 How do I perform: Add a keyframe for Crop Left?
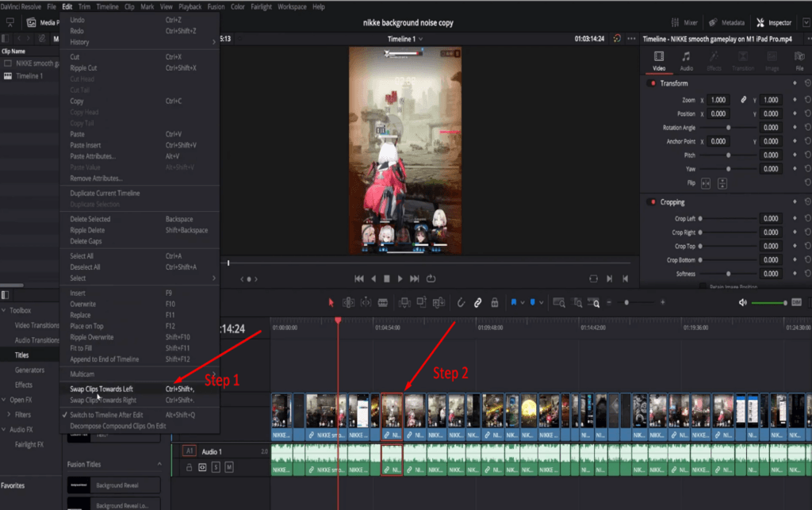click(x=795, y=218)
